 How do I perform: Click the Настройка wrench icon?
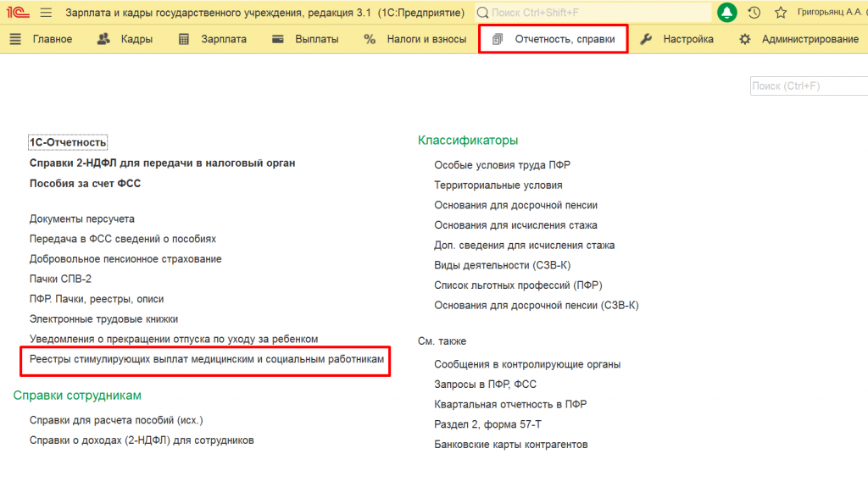coord(646,39)
